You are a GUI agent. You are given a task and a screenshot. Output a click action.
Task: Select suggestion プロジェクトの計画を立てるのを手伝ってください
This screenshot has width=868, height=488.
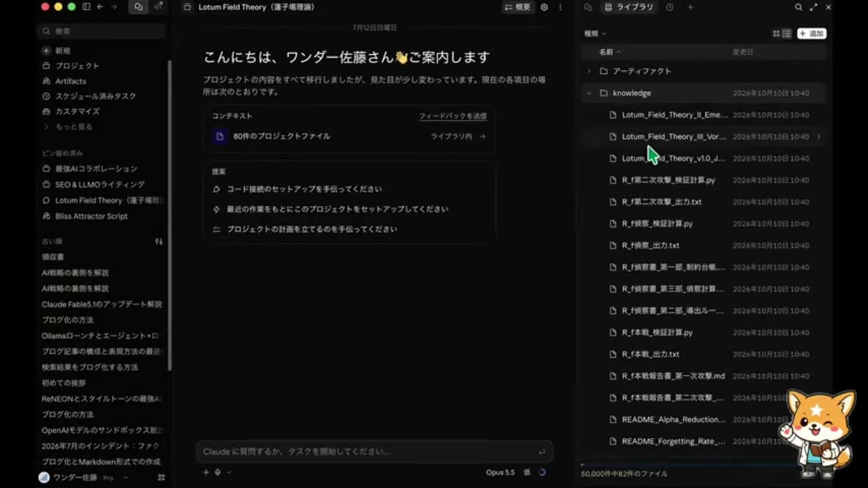pos(311,229)
